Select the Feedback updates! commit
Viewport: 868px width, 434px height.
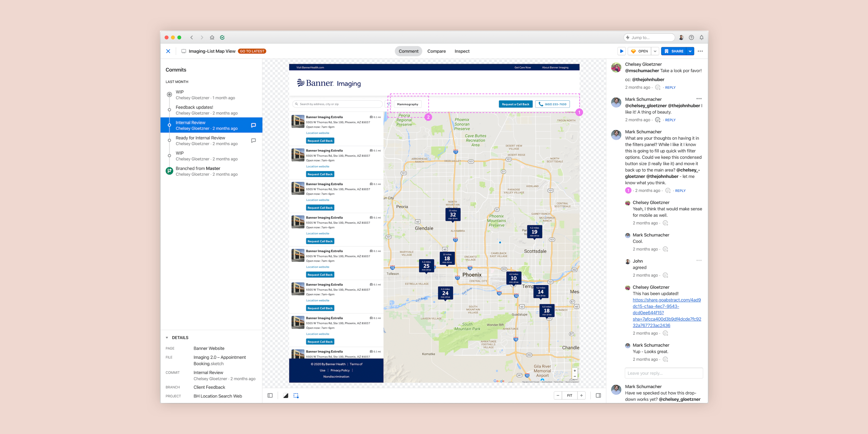211,110
